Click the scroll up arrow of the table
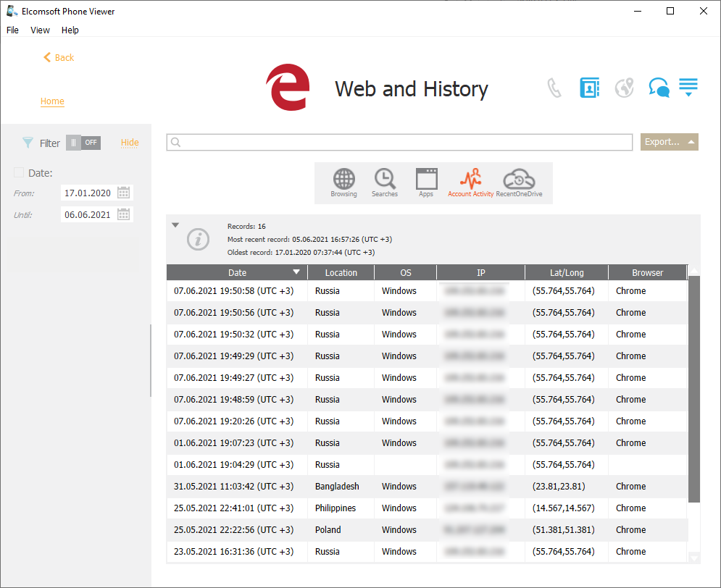This screenshot has height=588, width=721. [694, 271]
